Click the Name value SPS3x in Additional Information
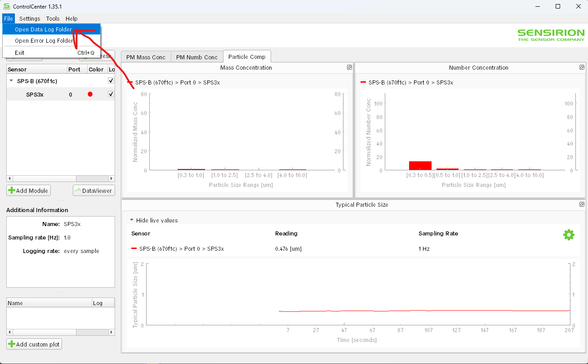 click(72, 224)
